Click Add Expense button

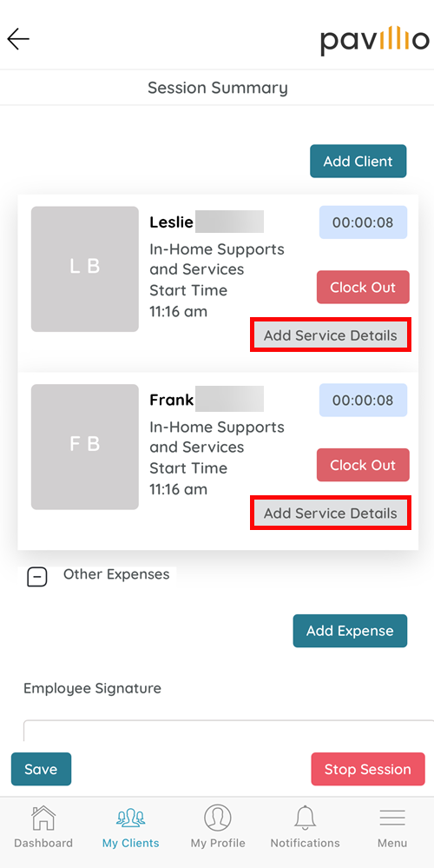click(x=350, y=631)
